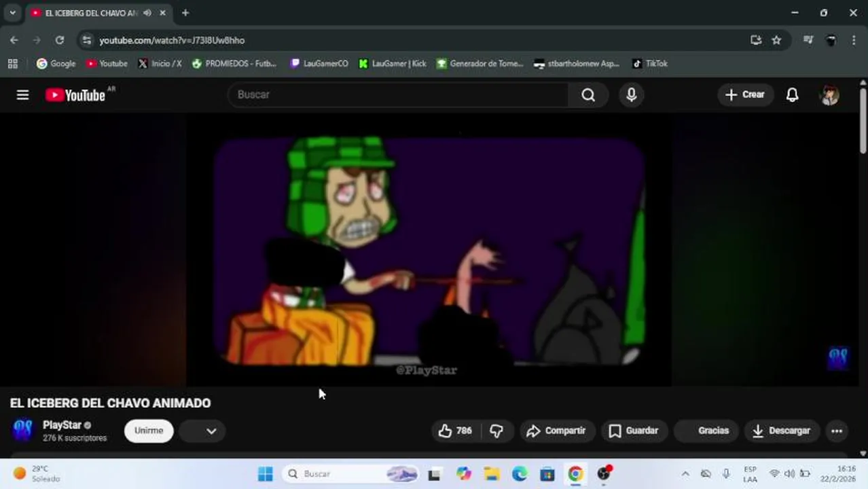This screenshot has height=489, width=868.
Task: Open File Explorer from the taskbar
Action: pyautogui.click(x=492, y=474)
